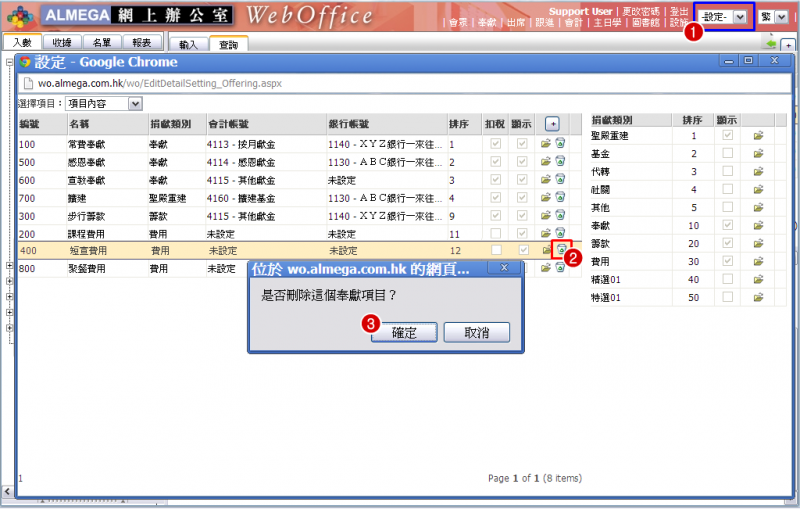Click the add new item plus icon in table header
Viewport: 800px width, 509px height.
tap(552, 123)
